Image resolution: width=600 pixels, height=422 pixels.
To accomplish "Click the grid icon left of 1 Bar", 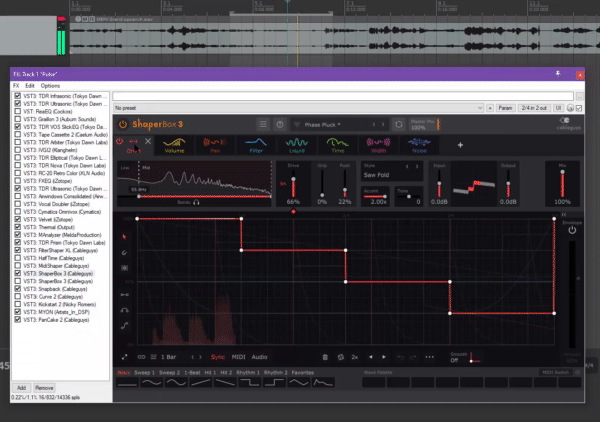I will pos(153,357).
